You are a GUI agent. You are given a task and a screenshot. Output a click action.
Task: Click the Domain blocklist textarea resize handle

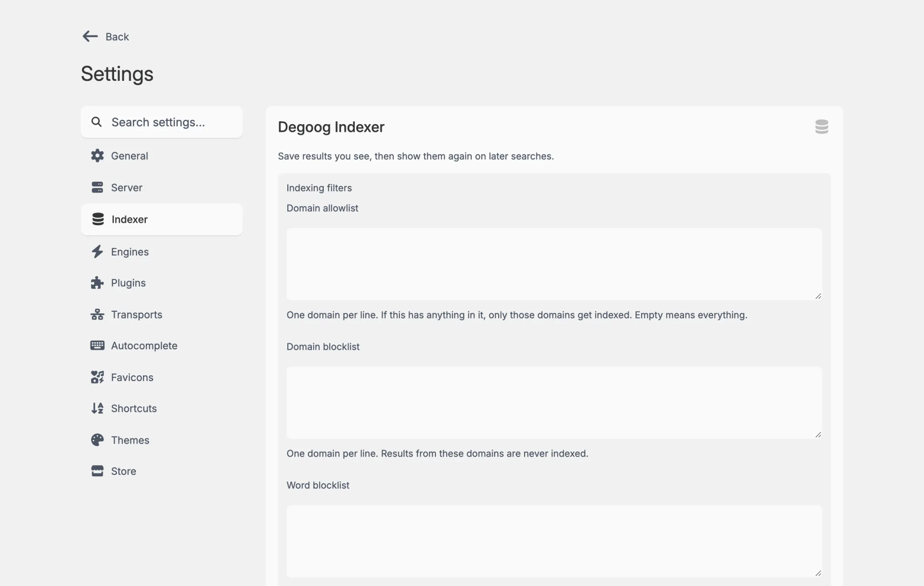tap(818, 435)
